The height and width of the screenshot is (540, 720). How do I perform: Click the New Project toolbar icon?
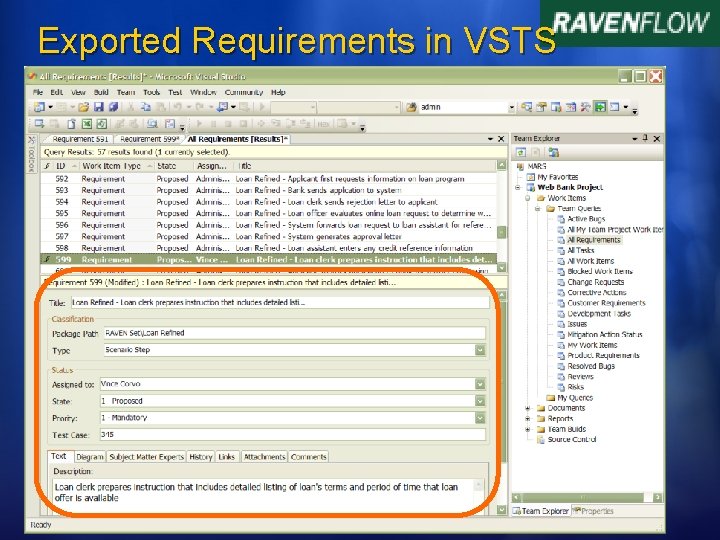coord(39,107)
